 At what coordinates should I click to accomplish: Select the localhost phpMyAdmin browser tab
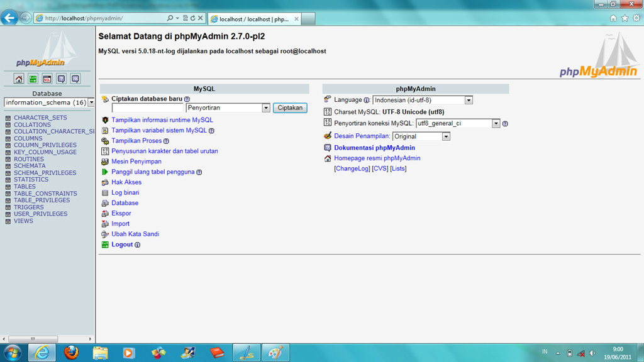(x=254, y=19)
